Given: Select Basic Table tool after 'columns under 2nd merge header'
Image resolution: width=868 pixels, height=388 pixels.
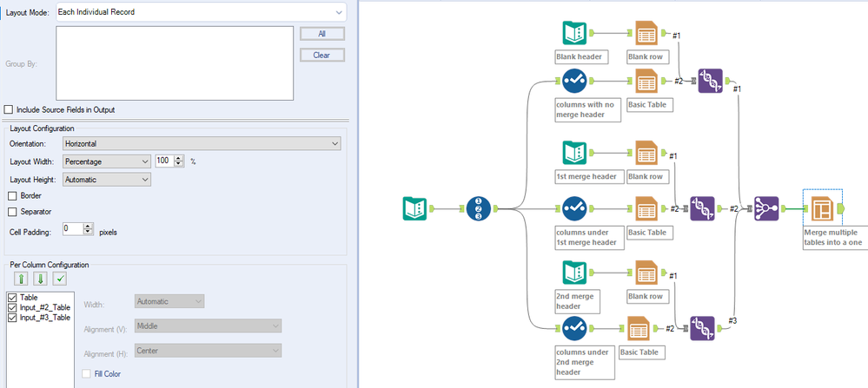Looking at the screenshot, I should point(640,328).
